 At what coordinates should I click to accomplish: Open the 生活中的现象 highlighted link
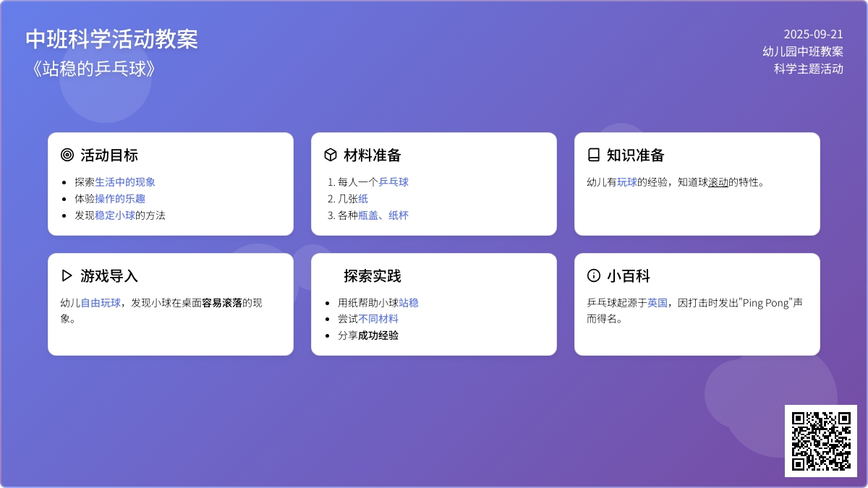click(x=125, y=182)
